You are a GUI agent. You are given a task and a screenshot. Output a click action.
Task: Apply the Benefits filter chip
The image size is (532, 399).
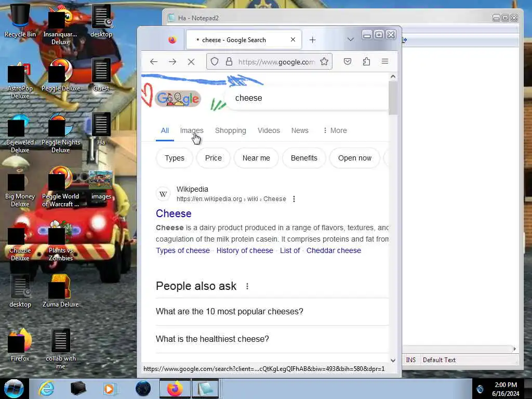304,158
